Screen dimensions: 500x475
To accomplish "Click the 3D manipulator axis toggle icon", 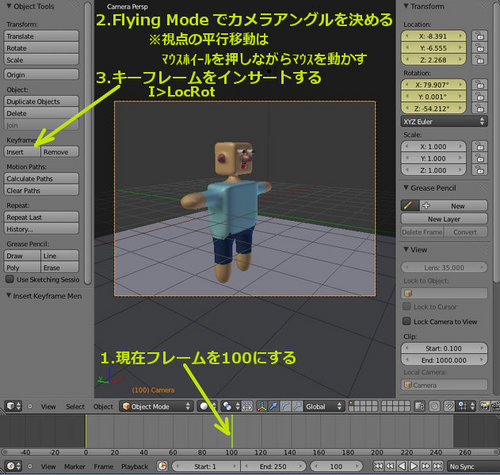I will point(262,406).
